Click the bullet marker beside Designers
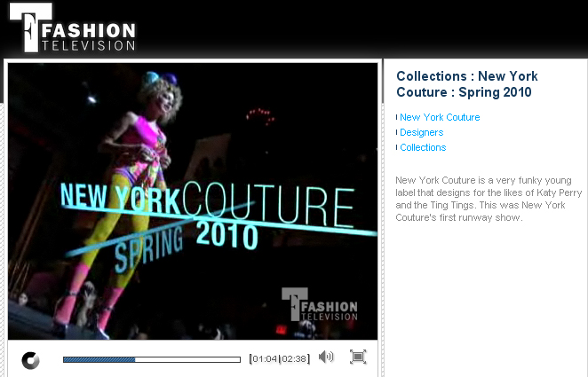588x377 pixels. tap(397, 132)
